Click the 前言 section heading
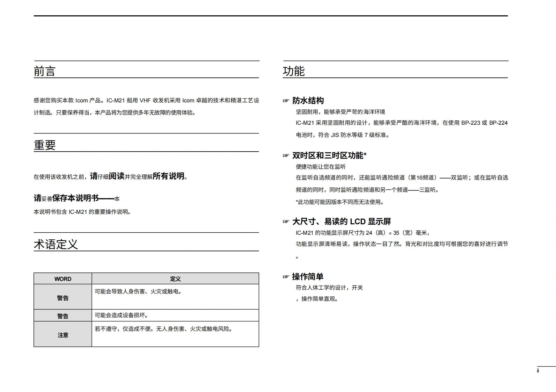This screenshot has width=556, height=392. click(x=45, y=71)
